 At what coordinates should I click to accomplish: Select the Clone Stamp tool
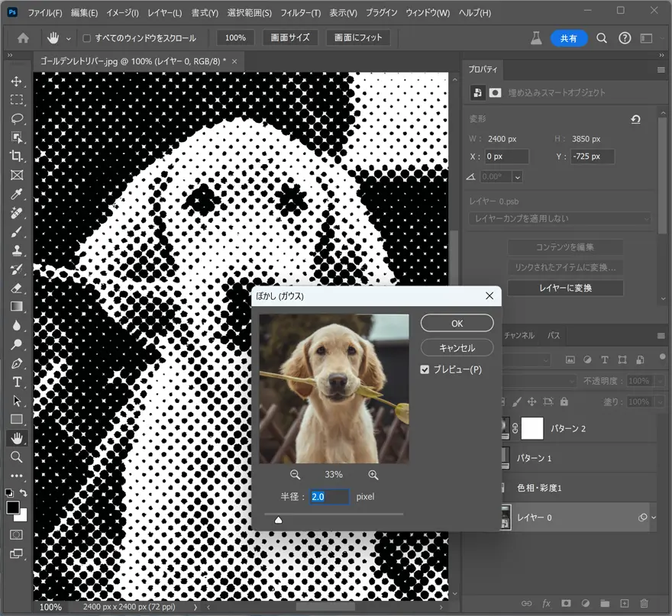click(17, 250)
